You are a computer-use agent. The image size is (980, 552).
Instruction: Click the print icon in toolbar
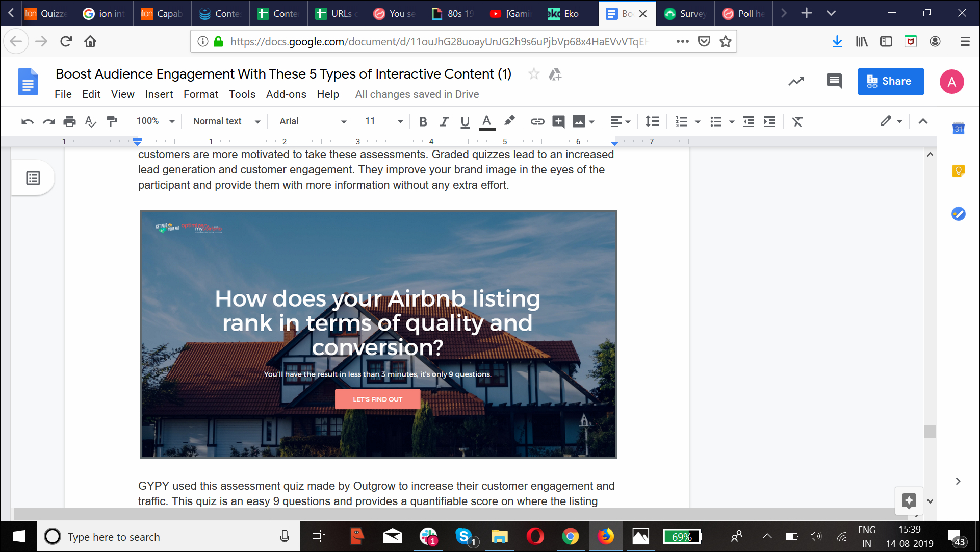(69, 121)
